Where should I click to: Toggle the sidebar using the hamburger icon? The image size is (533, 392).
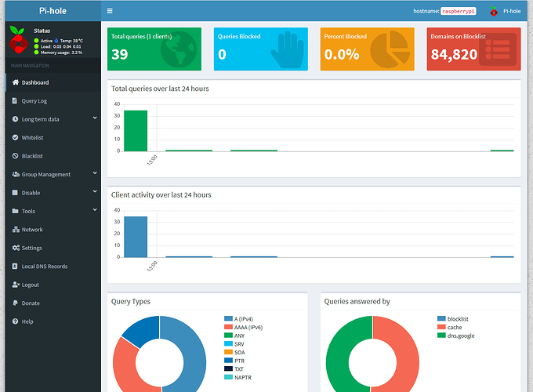tap(110, 11)
